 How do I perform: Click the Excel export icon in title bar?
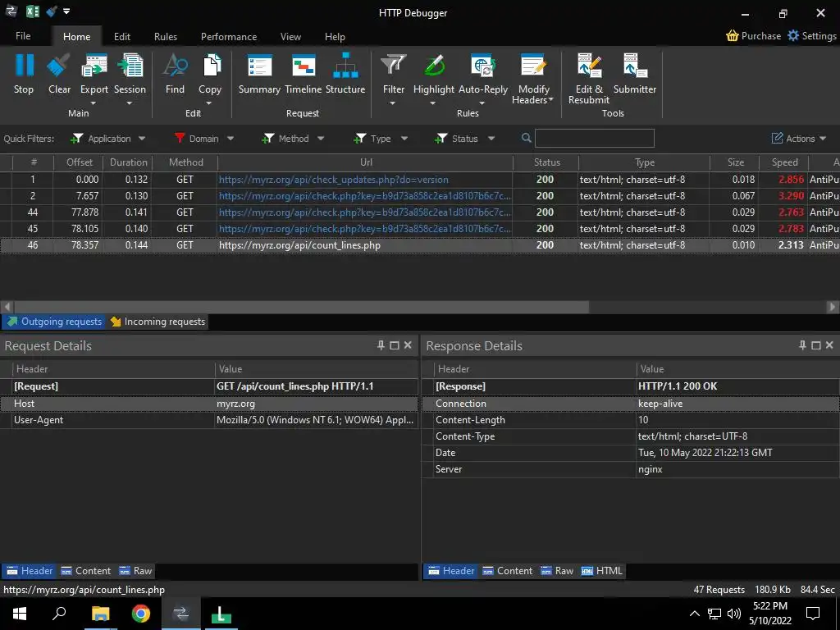pos(33,11)
